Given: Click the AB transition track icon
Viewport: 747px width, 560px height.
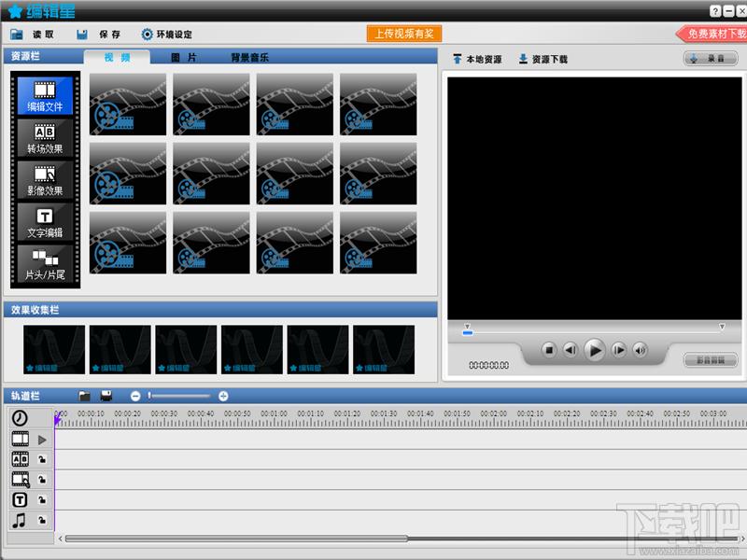Looking at the screenshot, I should point(20,459).
